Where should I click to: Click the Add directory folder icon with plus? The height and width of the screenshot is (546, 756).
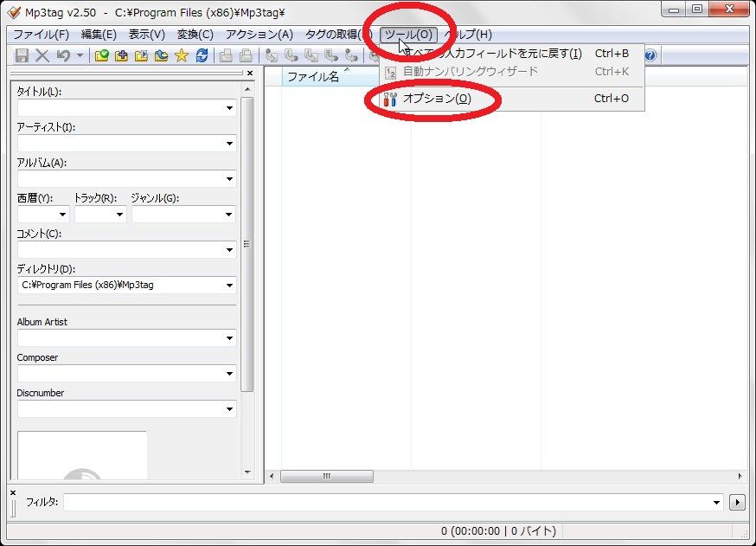point(121,55)
